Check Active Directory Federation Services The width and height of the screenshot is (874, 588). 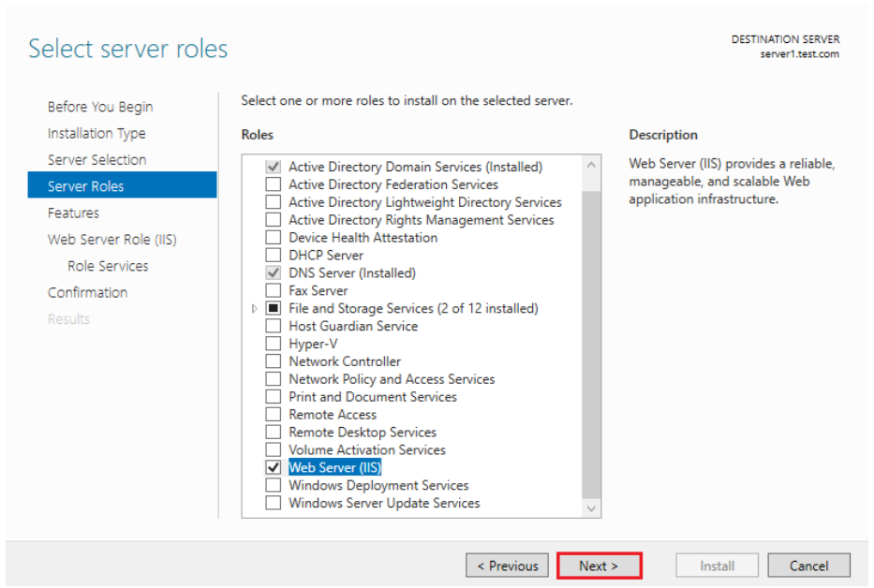point(273,184)
